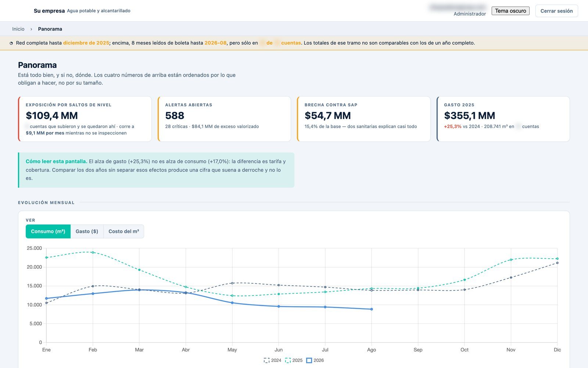Image resolution: width=588 pixels, height=368 pixels.
Task: Click the Cerrar sesión button
Action: click(x=556, y=11)
